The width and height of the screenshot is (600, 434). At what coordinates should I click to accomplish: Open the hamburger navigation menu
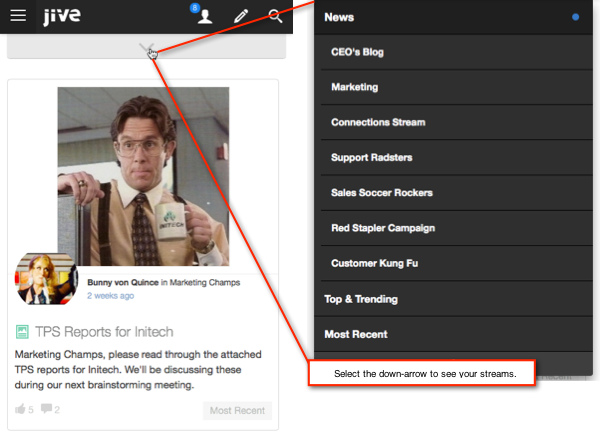[18, 16]
